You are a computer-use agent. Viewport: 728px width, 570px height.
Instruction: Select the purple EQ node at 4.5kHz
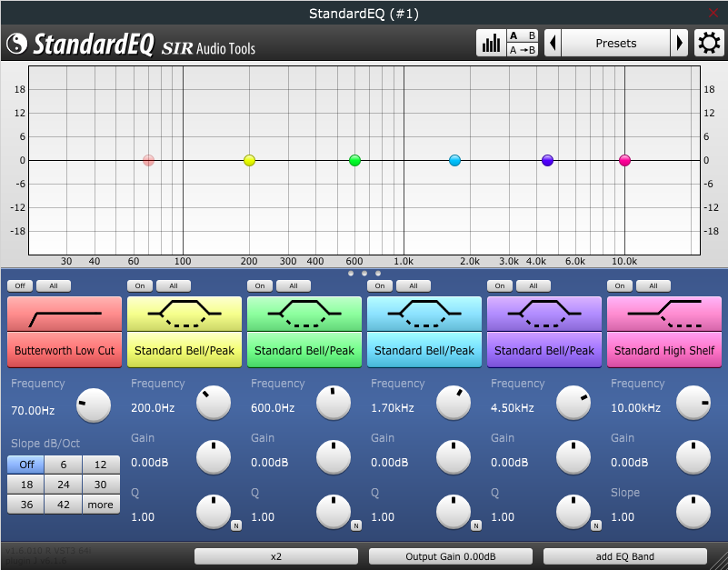(x=547, y=160)
